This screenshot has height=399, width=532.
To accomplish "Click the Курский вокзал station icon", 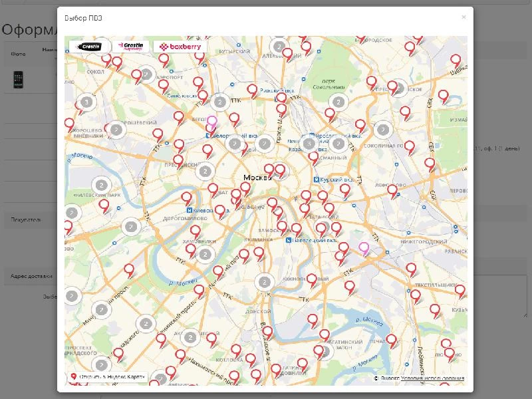I will (317, 180).
